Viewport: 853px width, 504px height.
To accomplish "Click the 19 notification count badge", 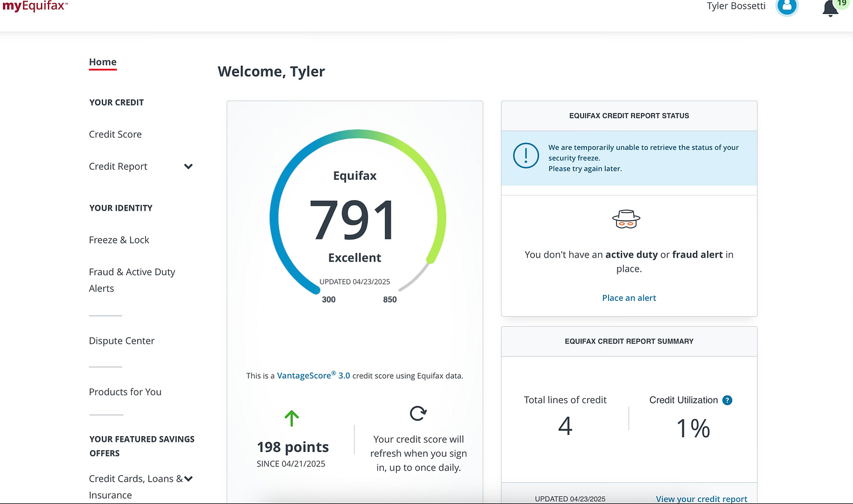I will (x=842, y=4).
